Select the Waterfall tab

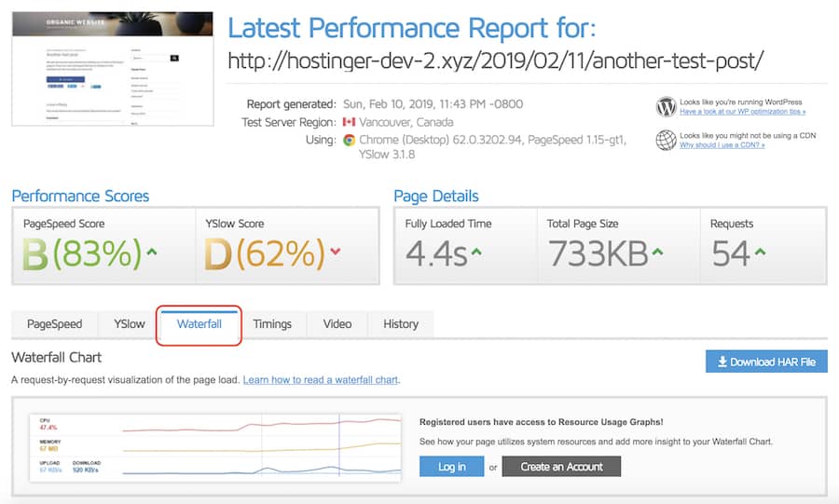click(x=199, y=324)
